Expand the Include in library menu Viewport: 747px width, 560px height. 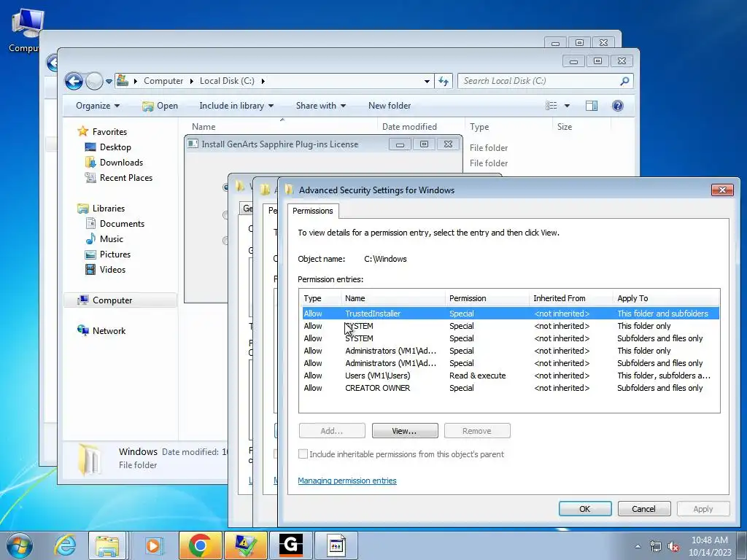coord(236,106)
